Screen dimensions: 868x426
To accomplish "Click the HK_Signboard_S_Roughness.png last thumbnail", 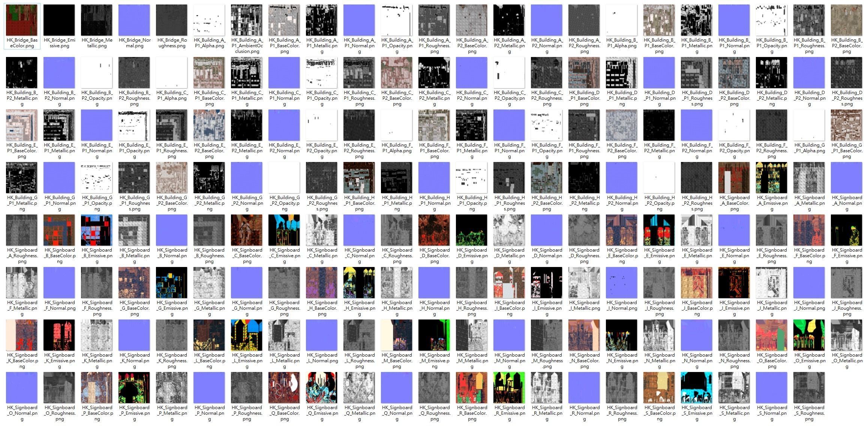I will click(x=809, y=388).
